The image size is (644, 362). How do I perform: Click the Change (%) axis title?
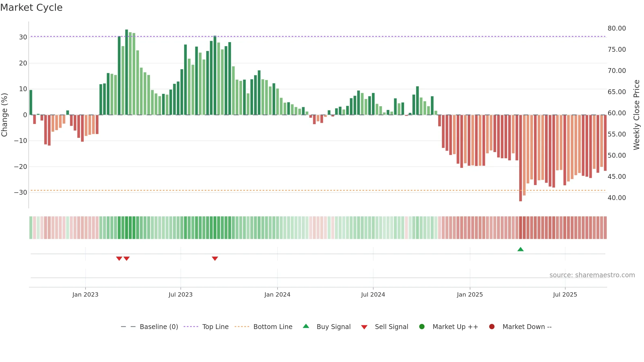[4, 115]
